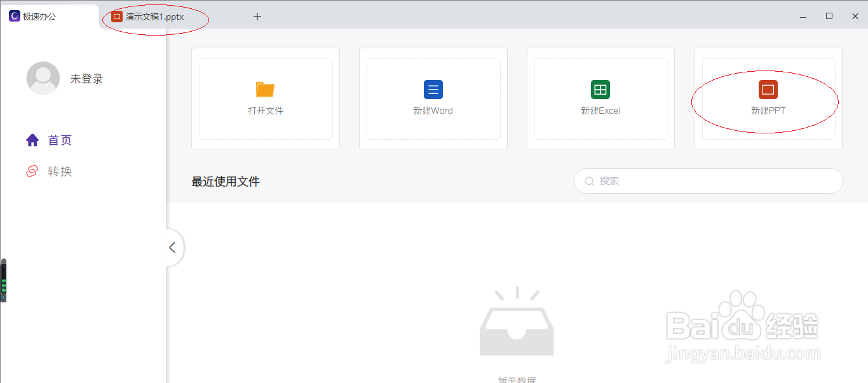Screen dimensions: 868x383
Task: Select the 新建PPT icon to create presentation
Action: tap(768, 90)
